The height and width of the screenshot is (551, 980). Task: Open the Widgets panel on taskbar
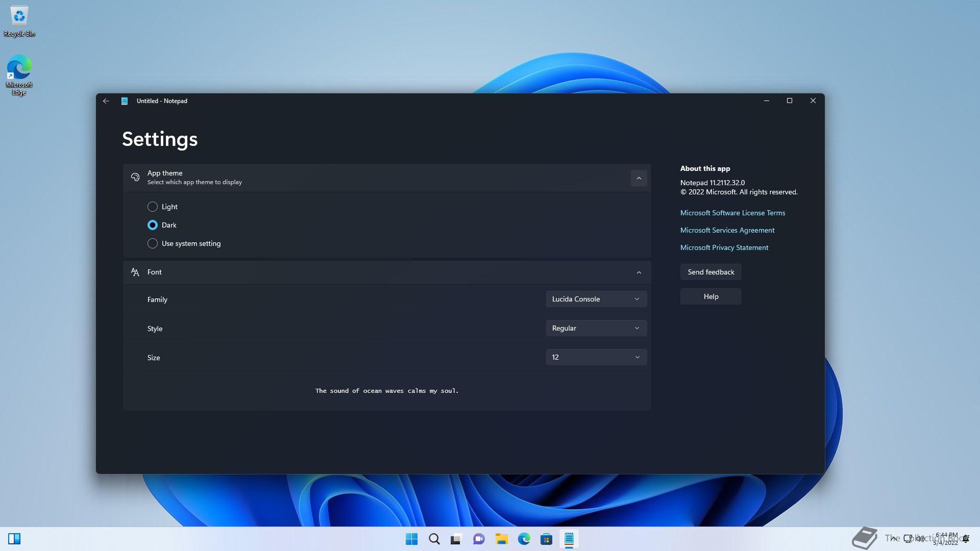(14, 539)
